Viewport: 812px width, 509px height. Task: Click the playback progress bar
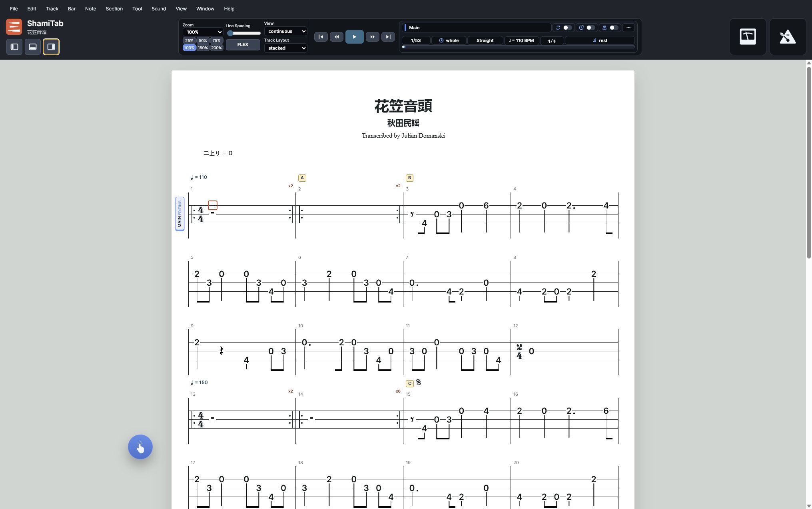click(x=518, y=47)
